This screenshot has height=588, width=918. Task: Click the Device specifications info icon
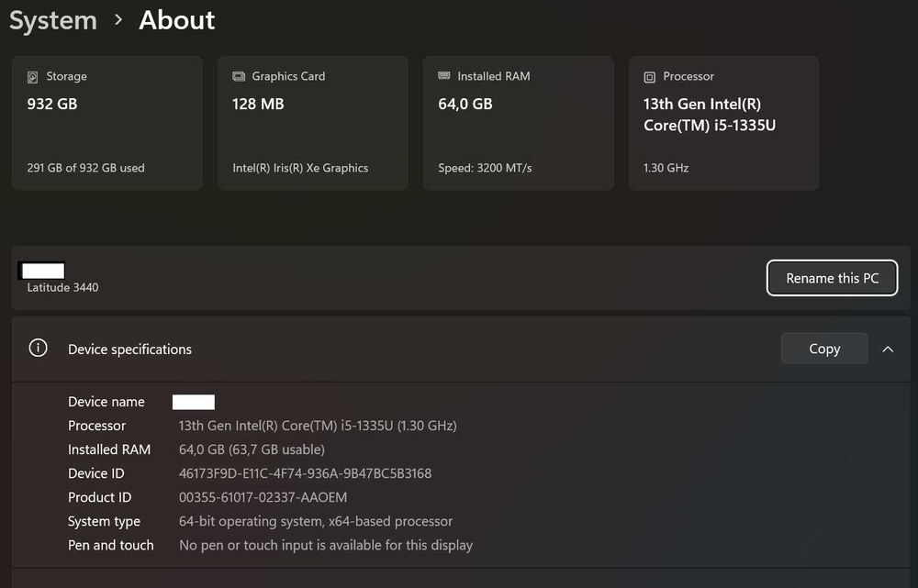point(38,349)
